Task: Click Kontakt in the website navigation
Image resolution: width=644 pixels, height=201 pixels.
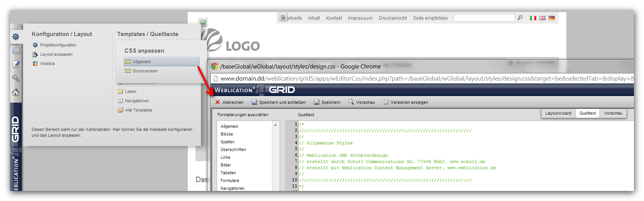Action: [334, 18]
